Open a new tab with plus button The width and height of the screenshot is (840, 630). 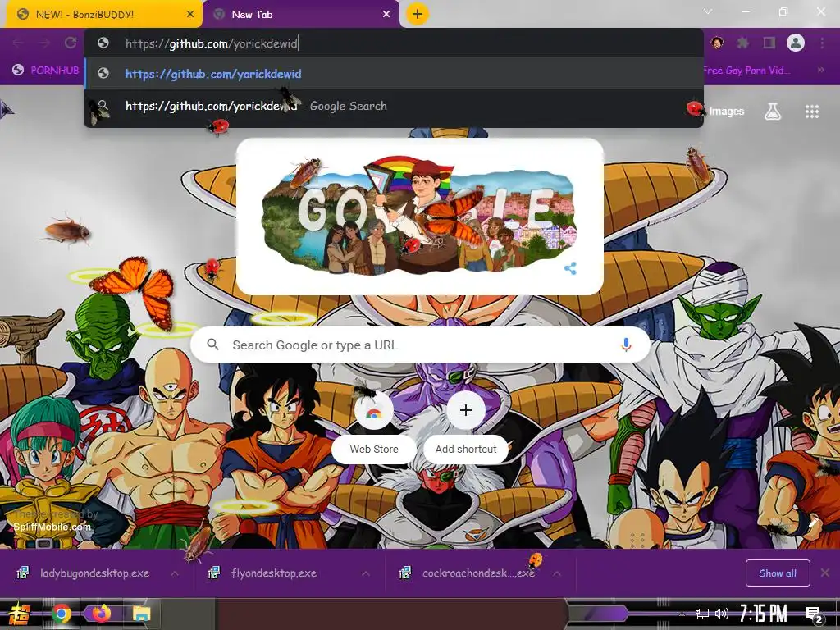click(x=418, y=14)
